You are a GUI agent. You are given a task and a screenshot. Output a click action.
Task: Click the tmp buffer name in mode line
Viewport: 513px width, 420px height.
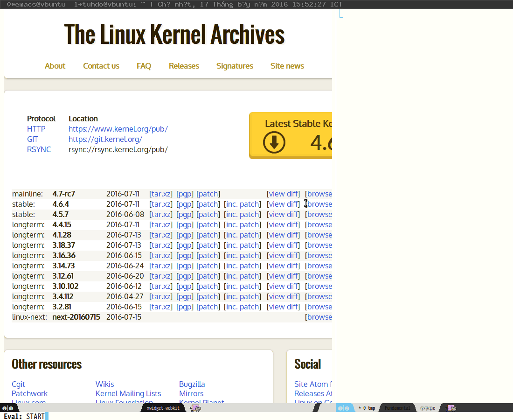[x=371, y=408]
